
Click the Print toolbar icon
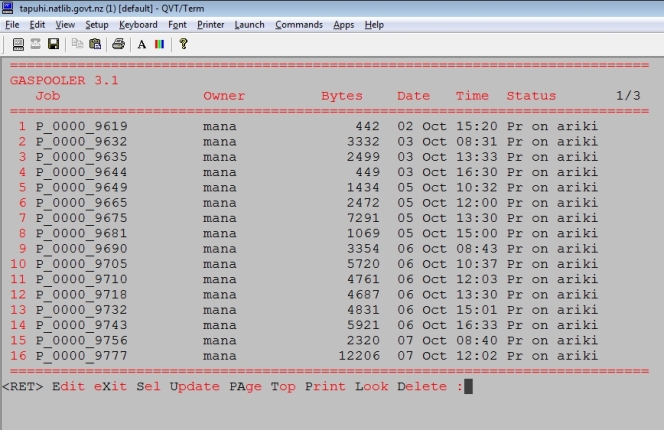118,44
